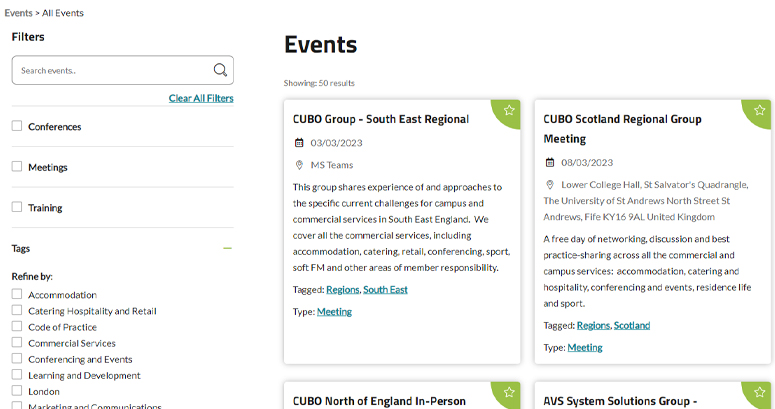
Task: Click the All Events breadcrumb text
Action: tap(63, 13)
